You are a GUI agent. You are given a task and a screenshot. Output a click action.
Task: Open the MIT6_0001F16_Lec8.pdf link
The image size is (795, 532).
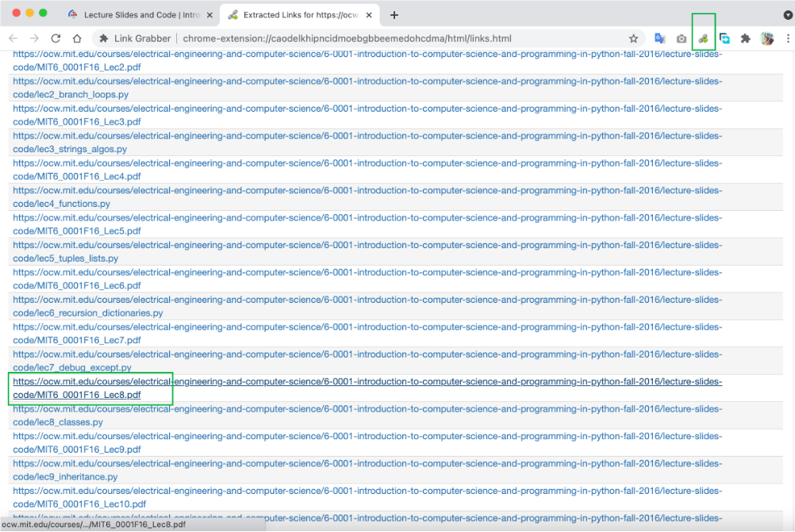[x=367, y=388]
